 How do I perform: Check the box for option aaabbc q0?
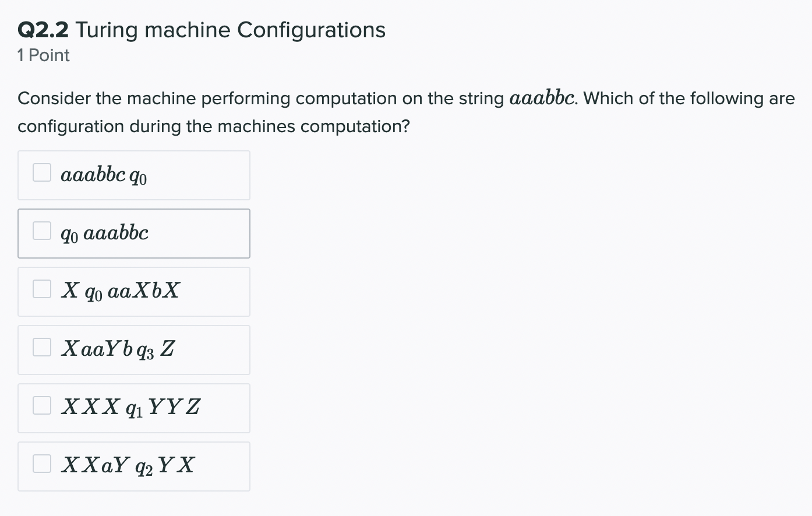pos(42,172)
